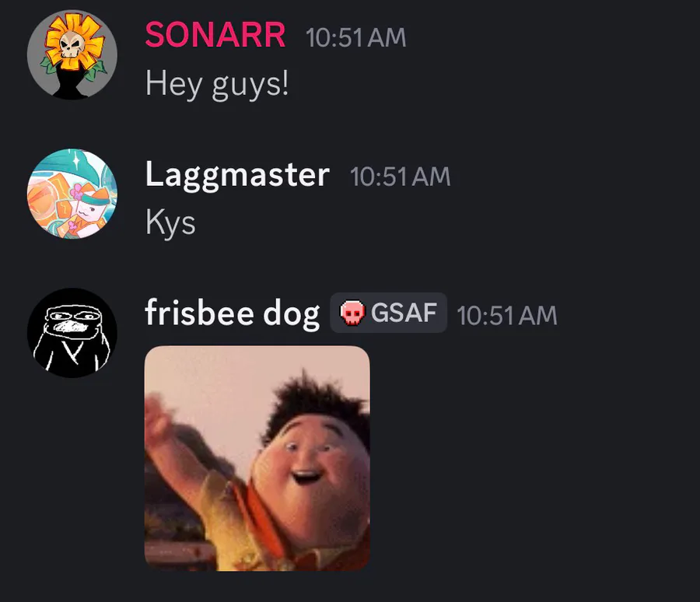Select the SONARR username

pos(215,35)
